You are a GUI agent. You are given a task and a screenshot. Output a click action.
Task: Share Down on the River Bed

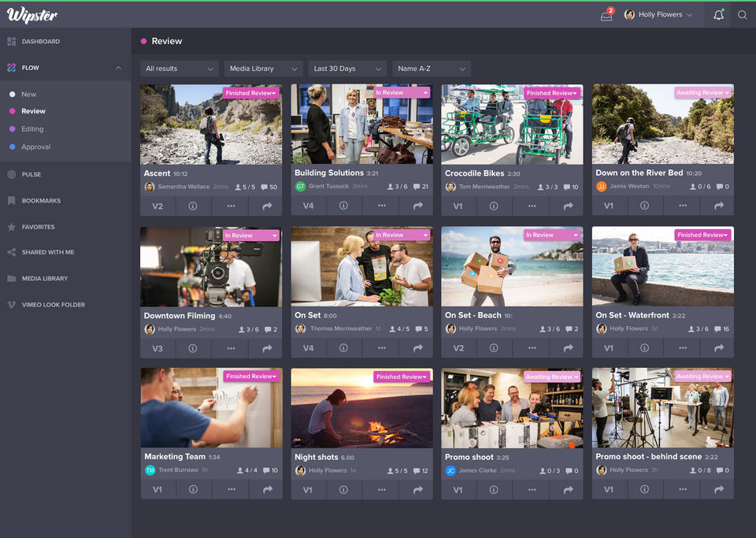pos(719,206)
